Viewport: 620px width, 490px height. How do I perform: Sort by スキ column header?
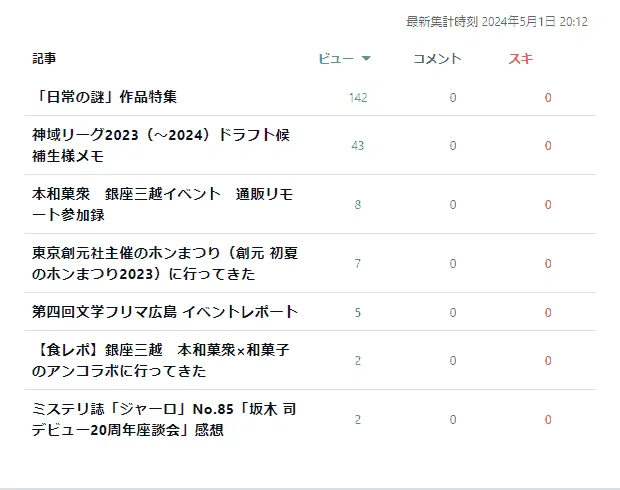coord(521,59)
